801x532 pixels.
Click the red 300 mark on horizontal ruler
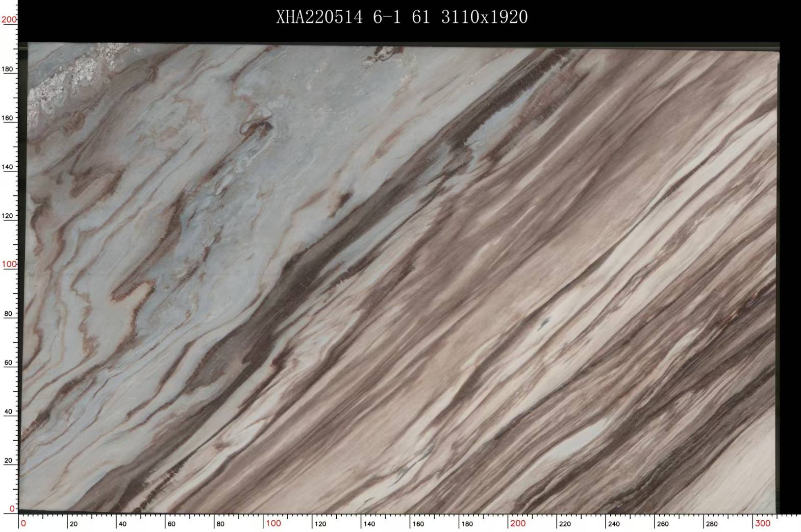tap(762, 523)
